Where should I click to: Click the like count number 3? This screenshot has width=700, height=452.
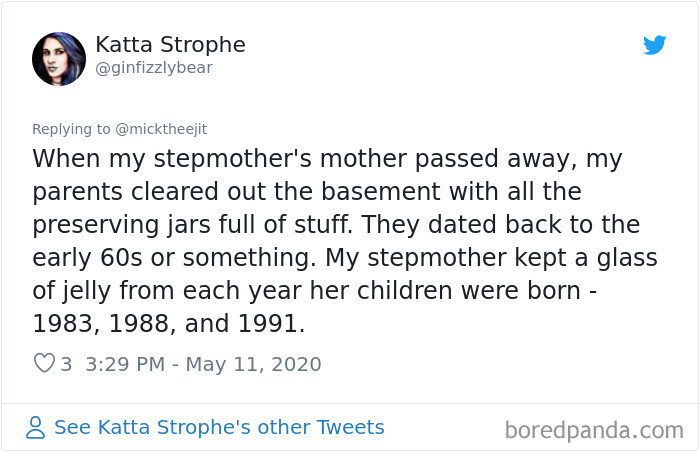click(x=66, y=364)
